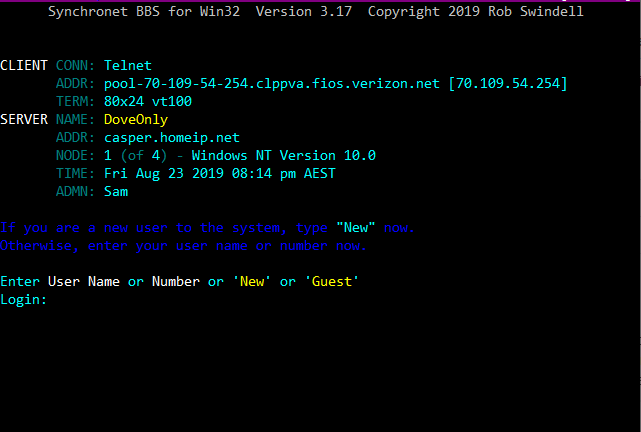Click the 80x24 vt100 terminal value
This screenshot has width=641, height=432.
148,101
